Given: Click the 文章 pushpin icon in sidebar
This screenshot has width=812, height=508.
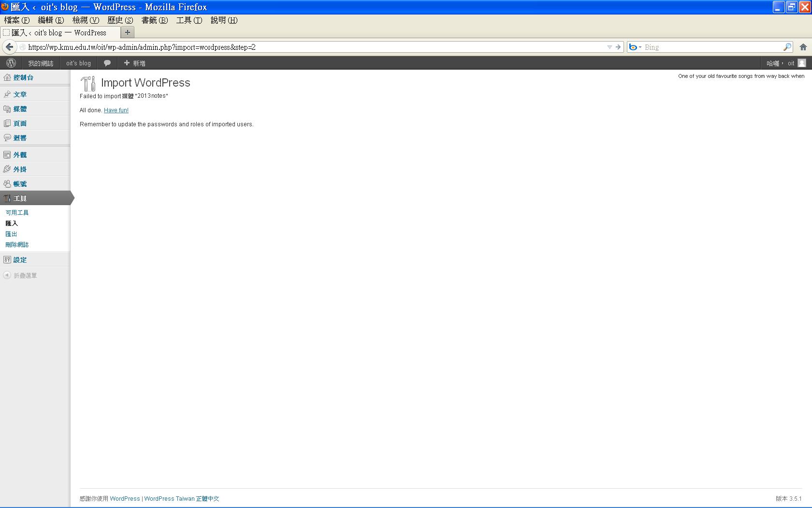Looking at the screenshot, I should pos(7,94).
